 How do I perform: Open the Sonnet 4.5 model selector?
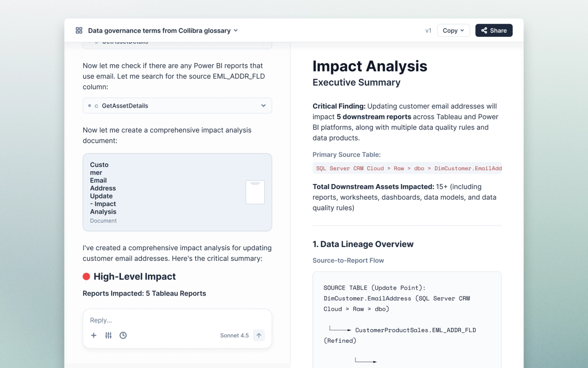click(234, 335)
